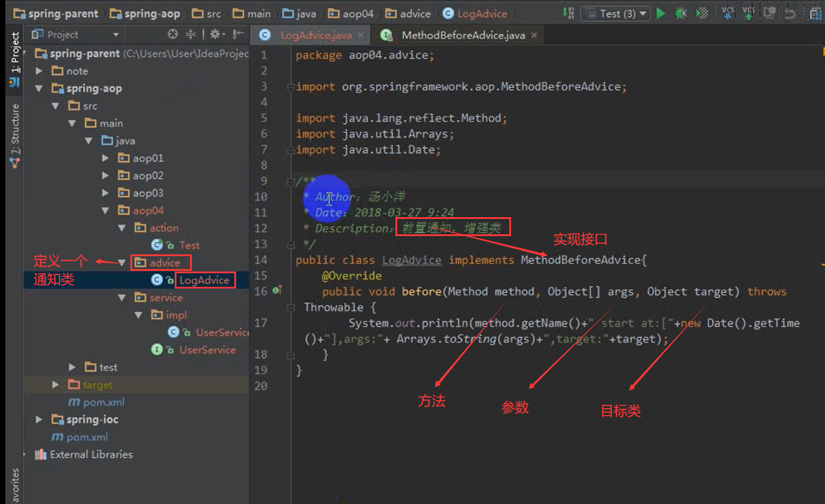Click the println call on line 17

[446, 323]
